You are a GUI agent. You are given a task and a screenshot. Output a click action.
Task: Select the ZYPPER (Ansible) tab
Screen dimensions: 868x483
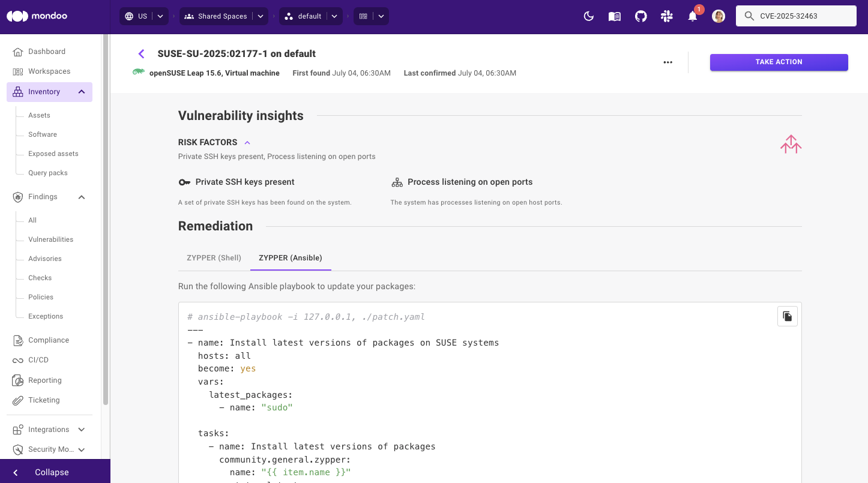click(x=291, y=257)
